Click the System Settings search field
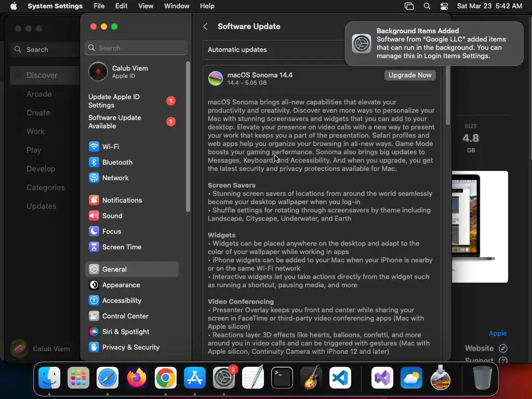 pyautogui.click(x=136, y=48)
